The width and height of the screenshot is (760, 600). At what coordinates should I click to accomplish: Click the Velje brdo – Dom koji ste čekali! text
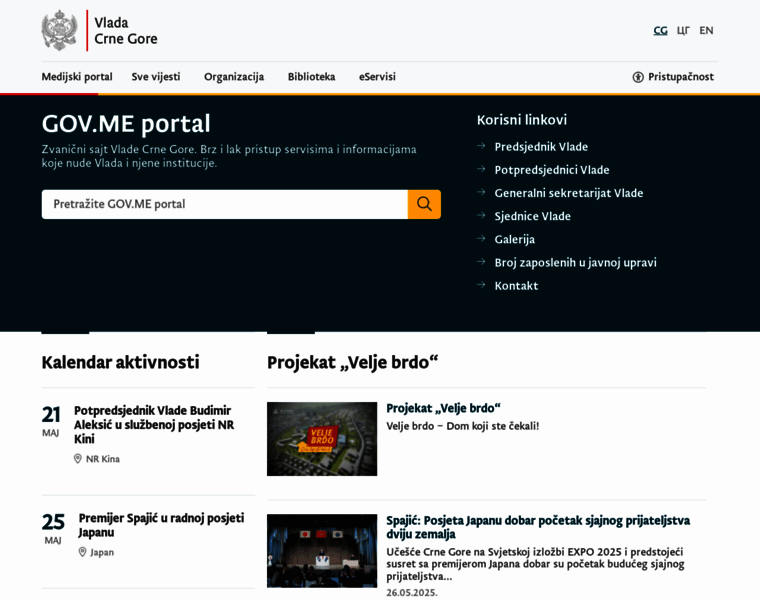pos(462,426)
